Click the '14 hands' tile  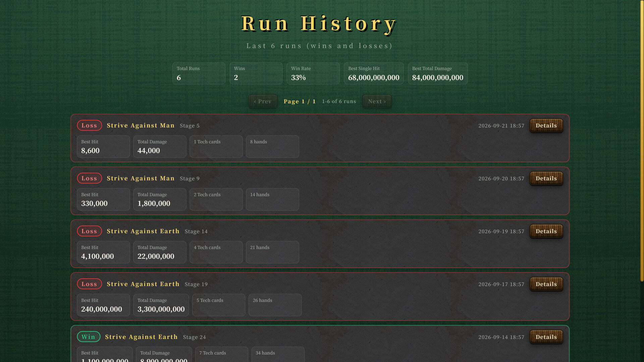point(272,199)
